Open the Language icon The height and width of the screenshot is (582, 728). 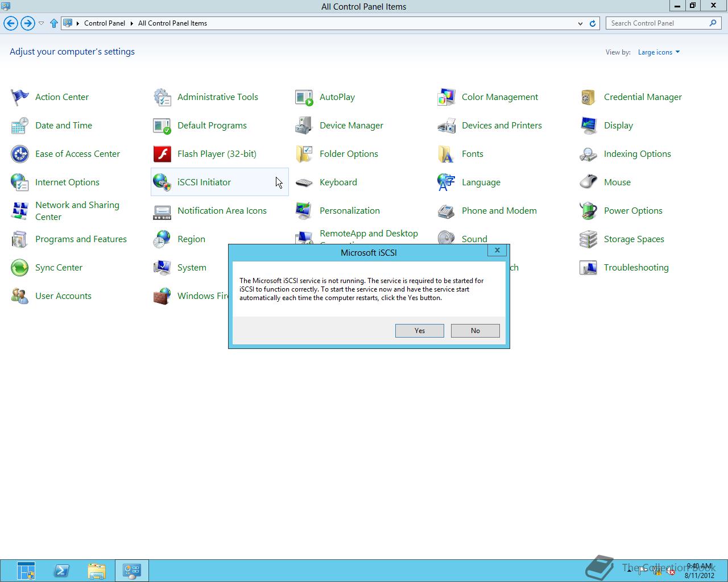click(x=446, y=182)
